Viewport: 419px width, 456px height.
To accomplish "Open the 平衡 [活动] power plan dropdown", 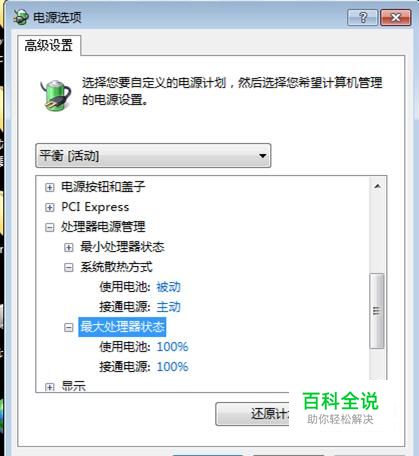I will (153, 156).
